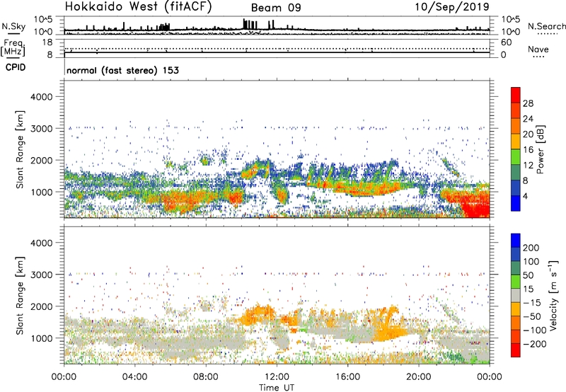Select the "2000" tick in the velocity panel
This screenshot has width=566, height=392.
(x=42, y=306)
